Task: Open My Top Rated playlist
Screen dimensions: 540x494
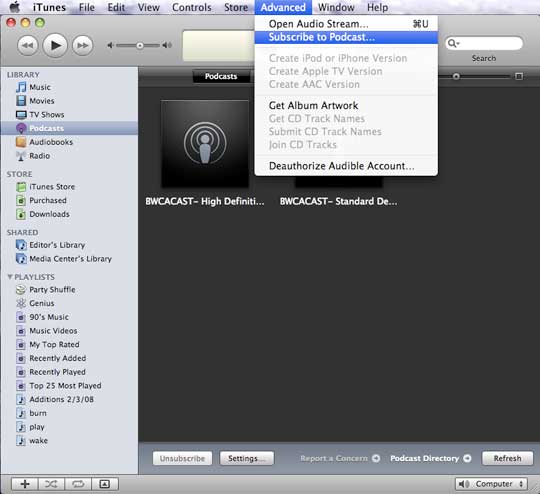Action: coord(54,344)
